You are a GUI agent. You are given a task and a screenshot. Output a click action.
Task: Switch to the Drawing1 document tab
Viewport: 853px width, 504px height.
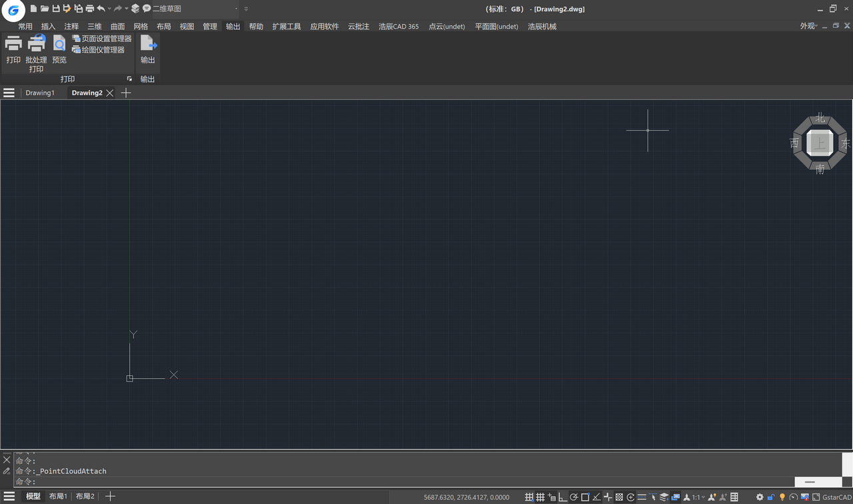tap(40, 93)
